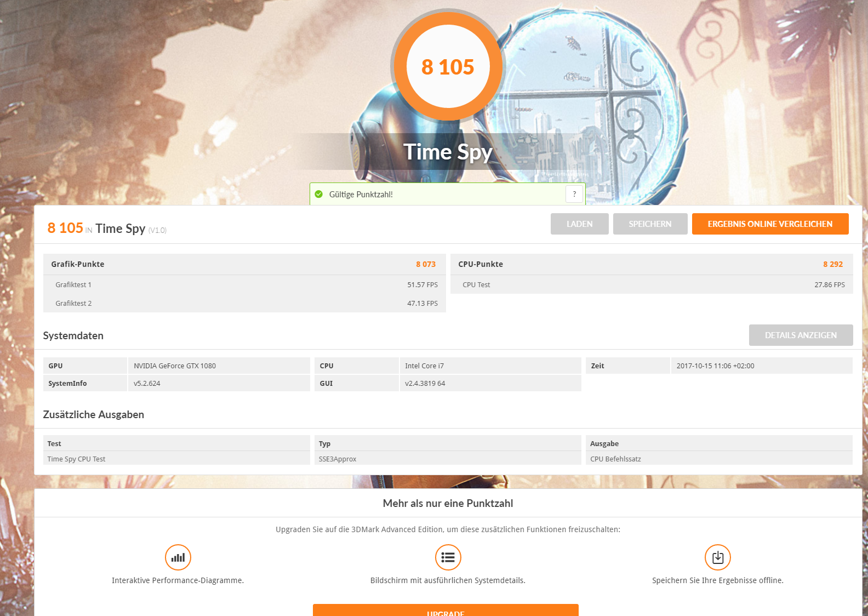Click Speichern Sie Ihre Ergebnisse offline label
The image size is (868, 616).
(x=718, y=580)
